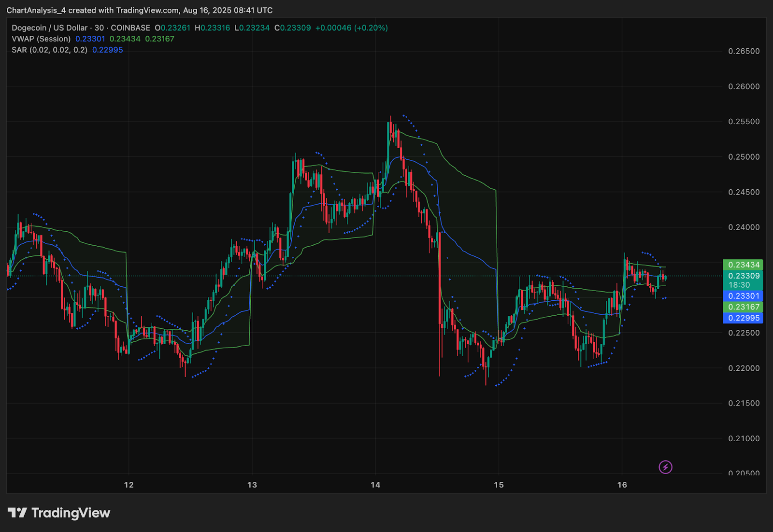Click the +0.20% change value in the legend
This screenshot has height=532, width=773.
[371, 28]
